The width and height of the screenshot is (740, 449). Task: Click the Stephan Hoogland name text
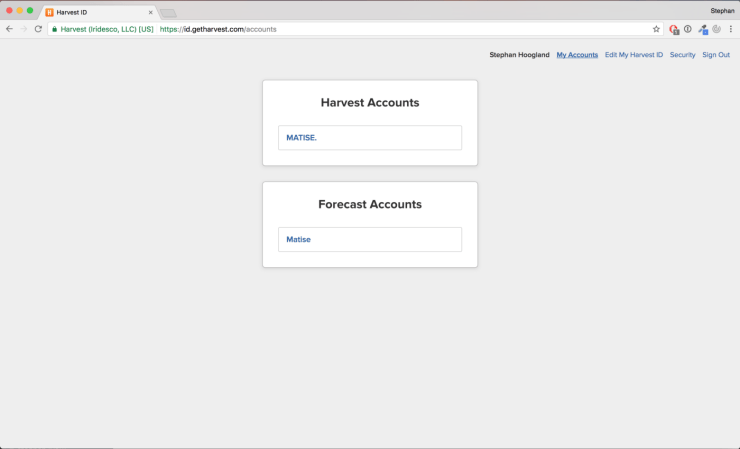click(519, 55)
